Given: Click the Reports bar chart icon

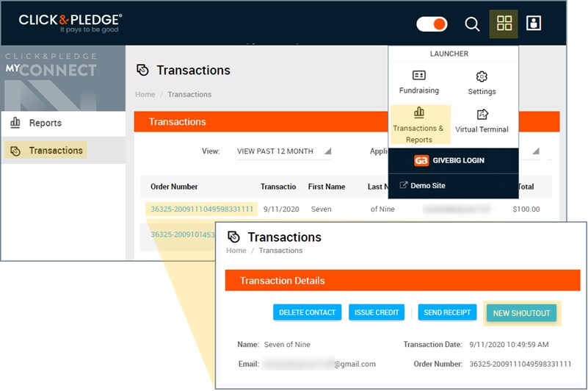Looking at the screenshot, I should (x=15, y=123).
